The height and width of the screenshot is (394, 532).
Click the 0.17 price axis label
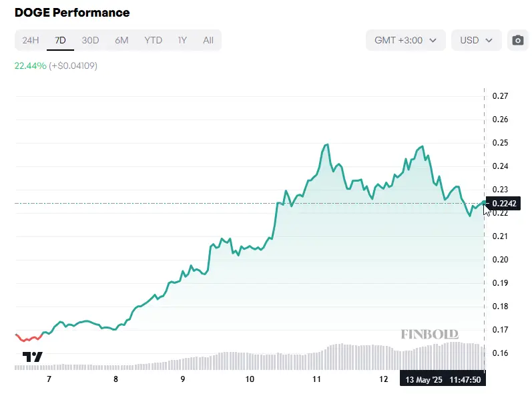coord(500,330)
